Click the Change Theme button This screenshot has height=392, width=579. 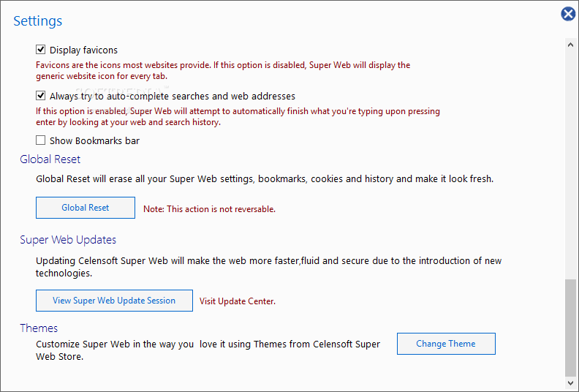pyautogui.click(x=446, y=344)
